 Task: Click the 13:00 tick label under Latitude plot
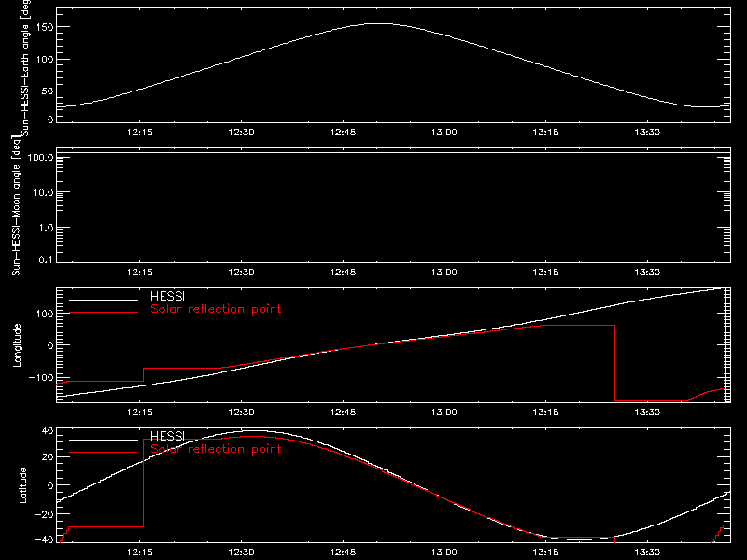(x=444, y=553)
